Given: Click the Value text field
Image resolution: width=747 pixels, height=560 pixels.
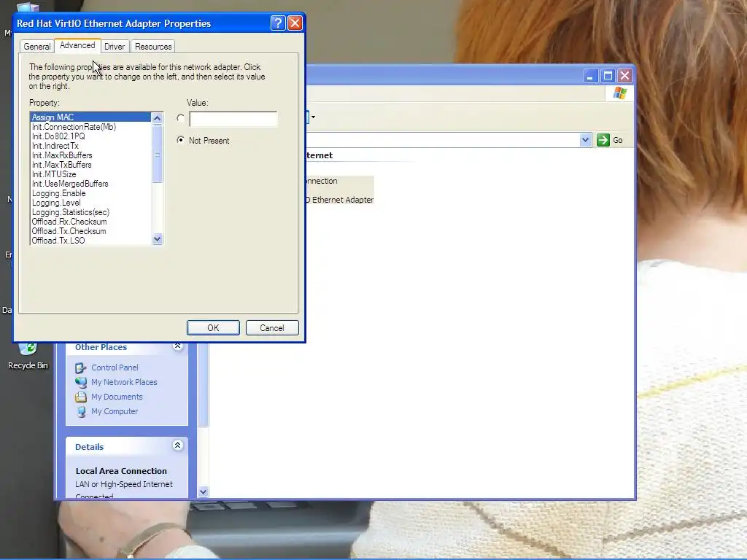Looking at the screenshot, I should (233, 119).
